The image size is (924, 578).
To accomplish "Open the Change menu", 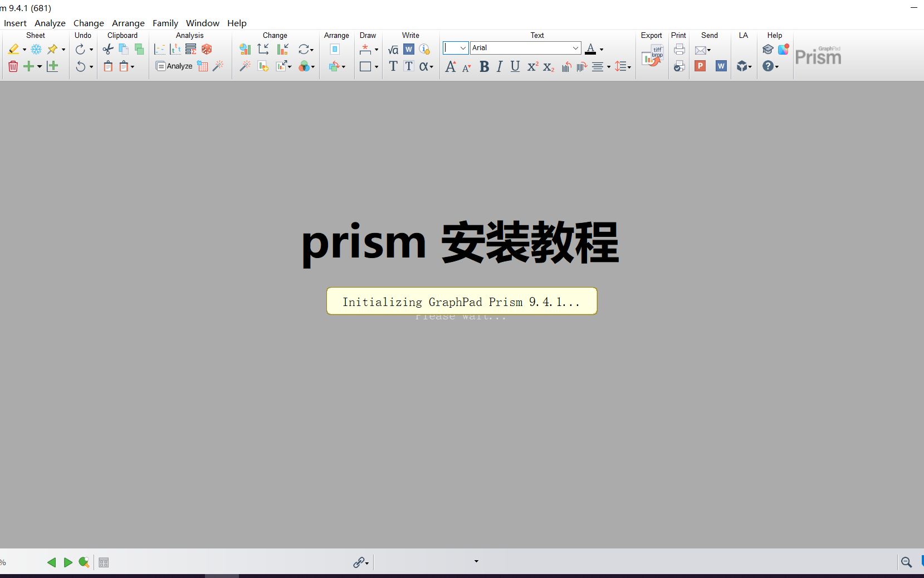I will tap(89, 23).
